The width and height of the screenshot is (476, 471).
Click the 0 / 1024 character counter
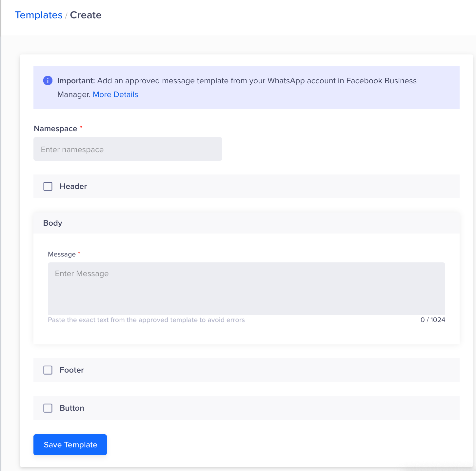tap(433, 320)
